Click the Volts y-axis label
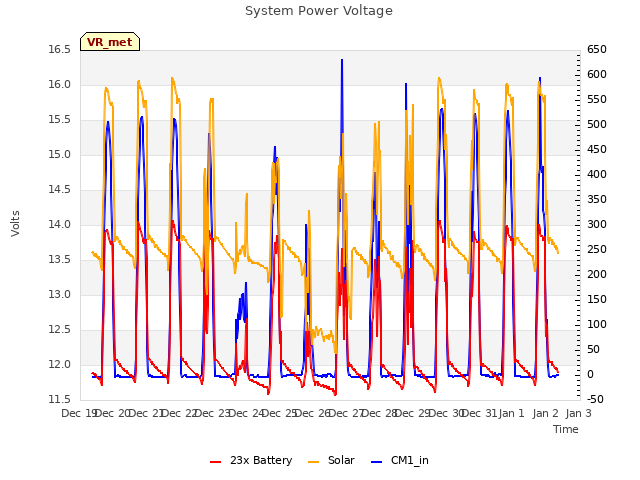The height and width of the screenshot is (480, 640). click(x=16, y=223)
